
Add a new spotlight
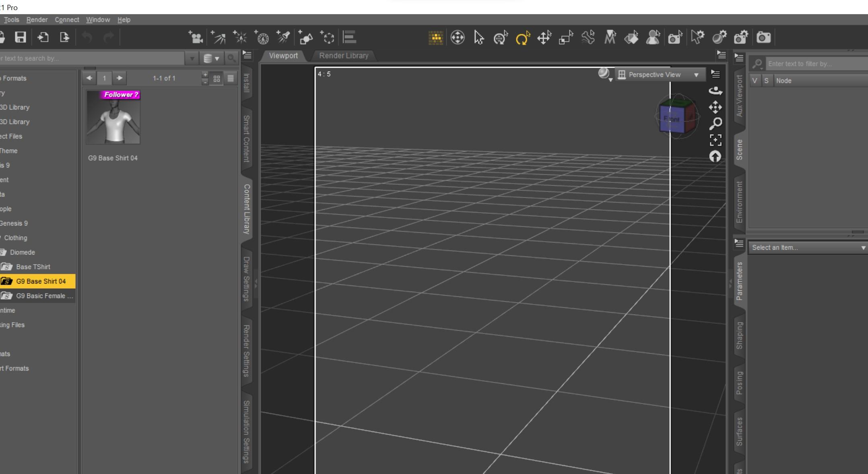(284, 37)
